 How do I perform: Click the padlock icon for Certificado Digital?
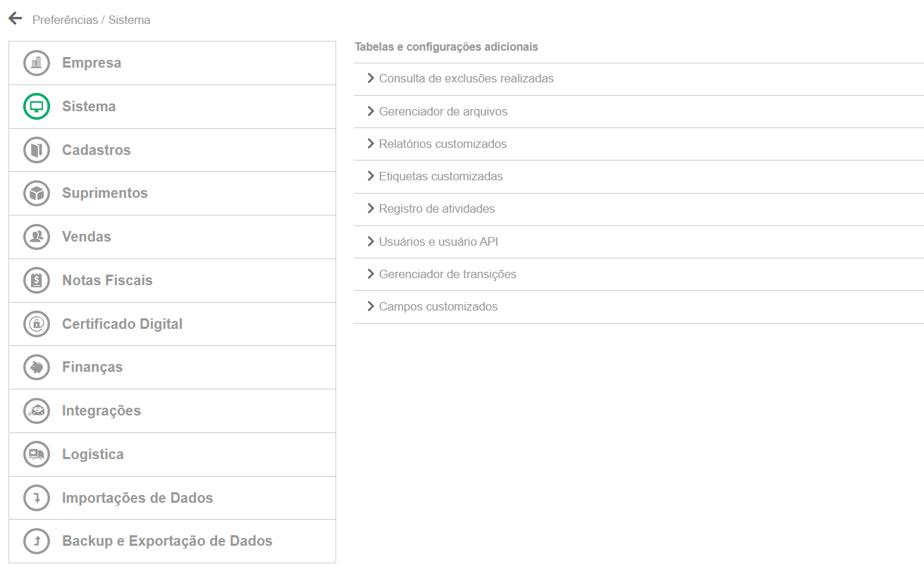[x=37, y=324]
